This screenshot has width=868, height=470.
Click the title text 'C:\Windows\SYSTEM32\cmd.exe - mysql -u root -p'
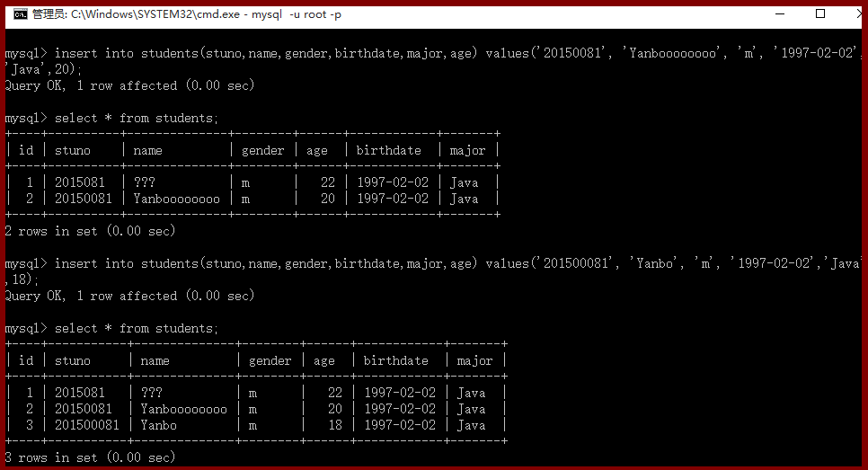(x=206, y=14)
